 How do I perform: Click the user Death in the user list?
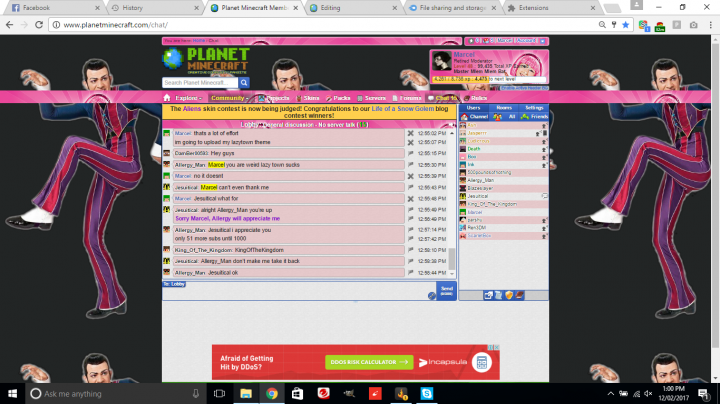point(473,149)
